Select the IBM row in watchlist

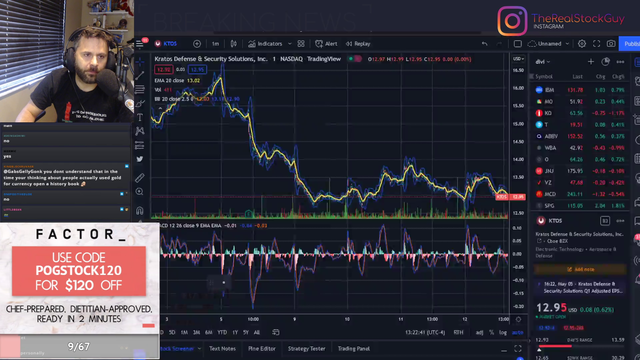[580, 90]
